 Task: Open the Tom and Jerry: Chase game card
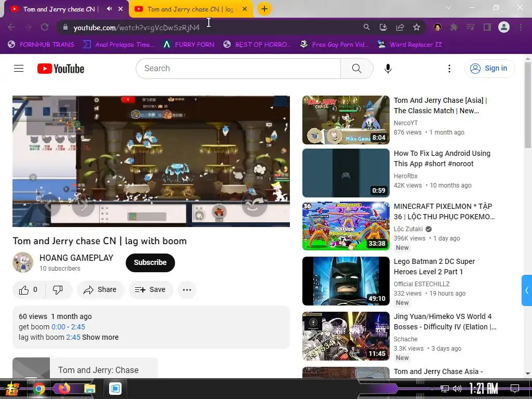pos(85,368)
